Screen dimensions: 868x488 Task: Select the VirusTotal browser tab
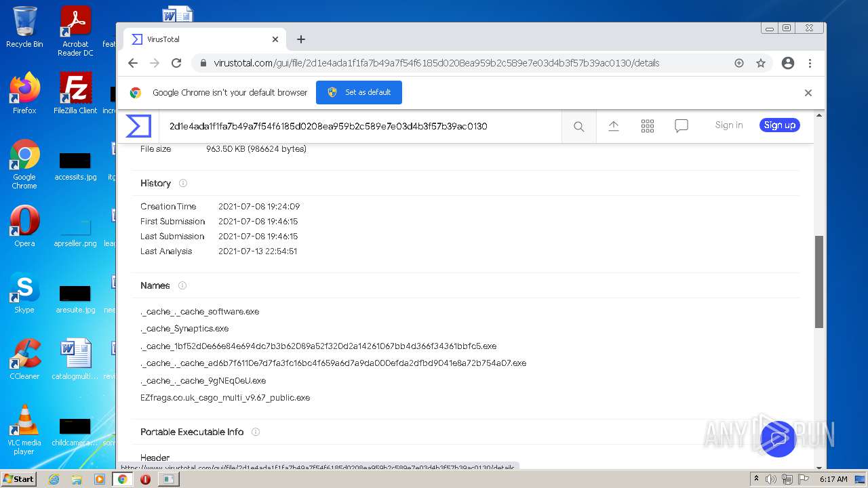[x=204, y=39]
